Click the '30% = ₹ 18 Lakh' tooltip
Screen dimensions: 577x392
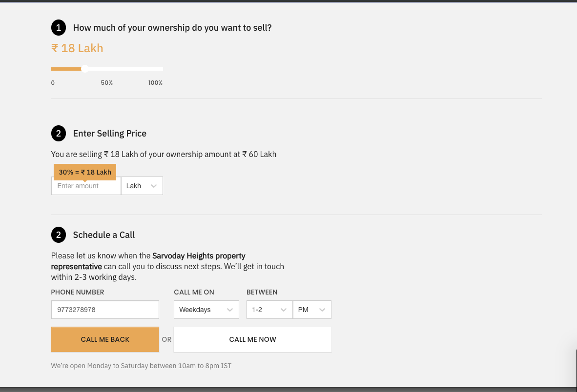85,172
